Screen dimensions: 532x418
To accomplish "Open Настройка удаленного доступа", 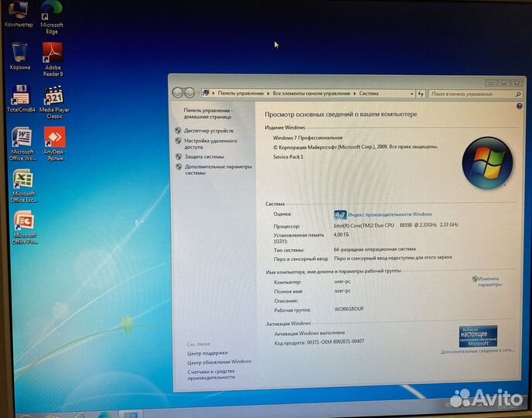I will (210, 144).
